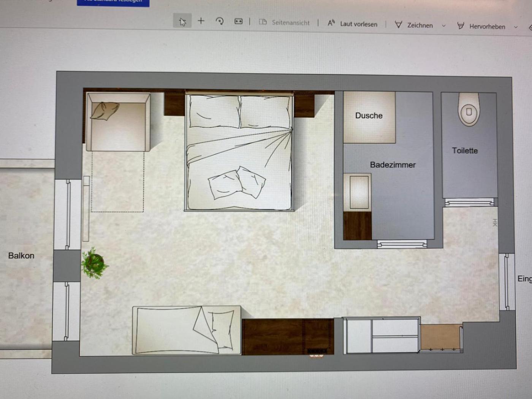
Task: Click the toilet bowl symbol
Action: (469, 110)
